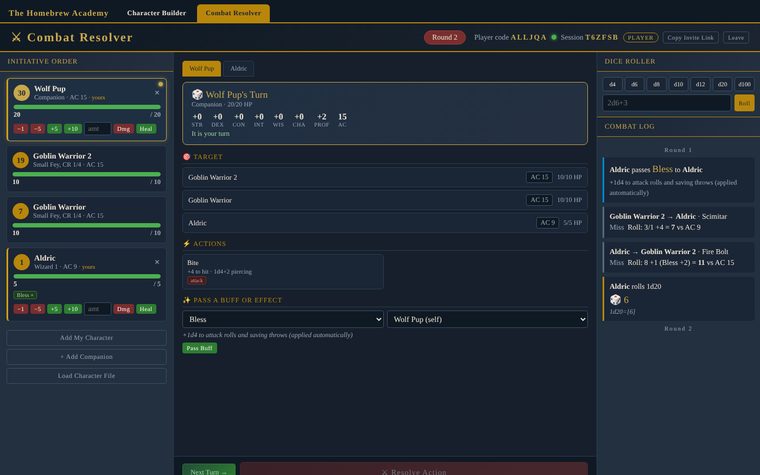Click Copy Invite Link
760x475 pixels.
(x=690, y=37)
